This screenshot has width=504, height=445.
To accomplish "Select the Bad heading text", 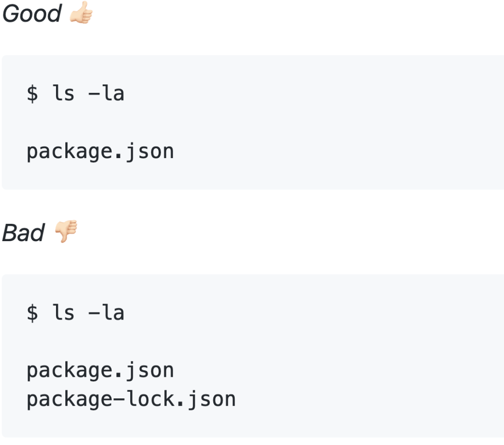I will [x=23, y=233].
